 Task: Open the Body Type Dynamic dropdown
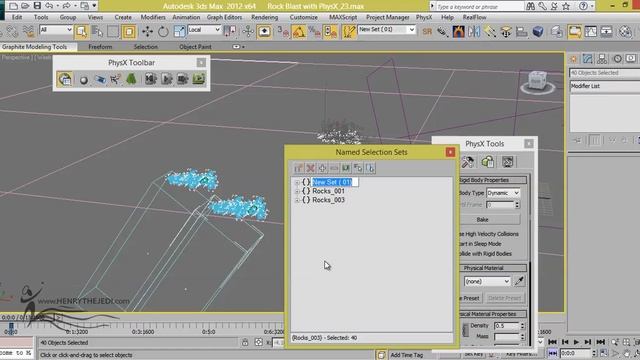coord(503,193)
